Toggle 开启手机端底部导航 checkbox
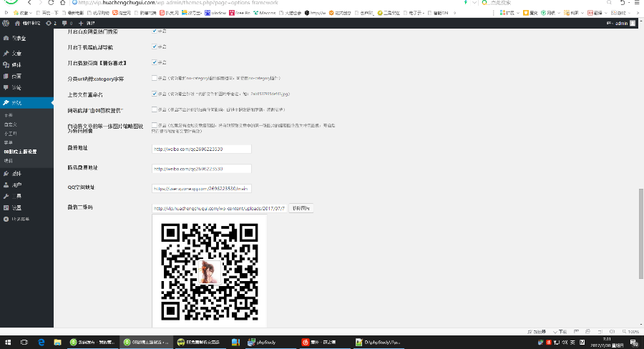This screenshot has width=644, height=349. (x=155, y=46)
